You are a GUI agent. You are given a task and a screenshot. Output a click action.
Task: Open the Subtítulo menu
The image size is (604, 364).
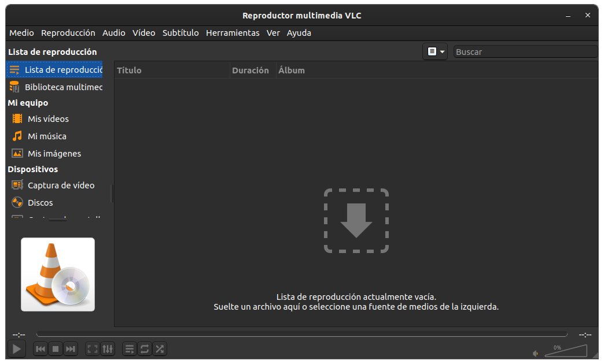[180, 33]
